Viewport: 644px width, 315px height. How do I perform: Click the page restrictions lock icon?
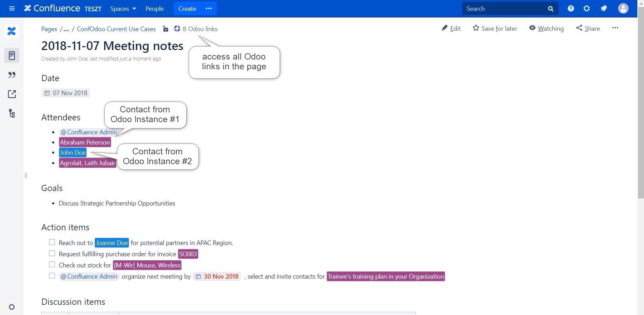166,29
